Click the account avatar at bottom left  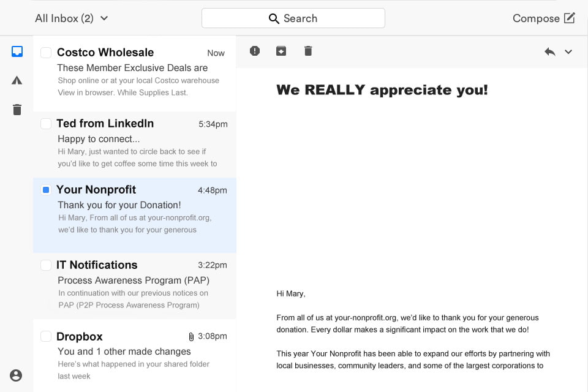[x=17, y=374]
